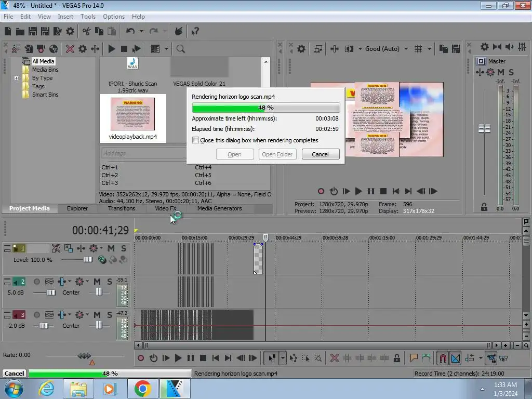
Task: Arm audio track 2 for record
Action: click(x=37, y=282)
